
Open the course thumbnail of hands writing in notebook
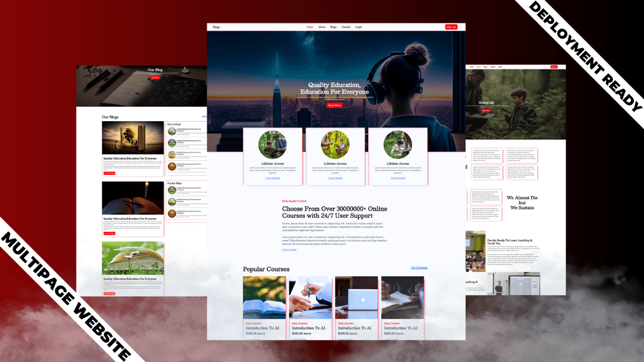click(402, 298)
